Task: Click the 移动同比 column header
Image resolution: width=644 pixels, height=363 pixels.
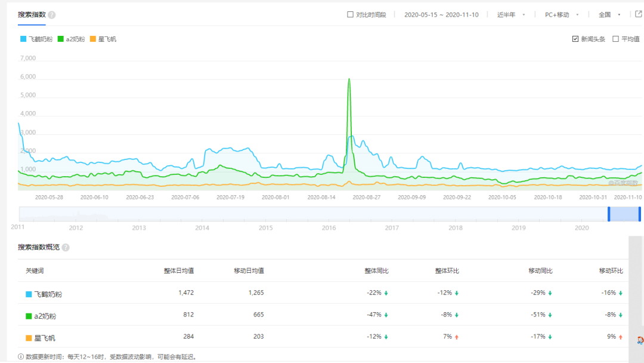Action: coord(540,271)
